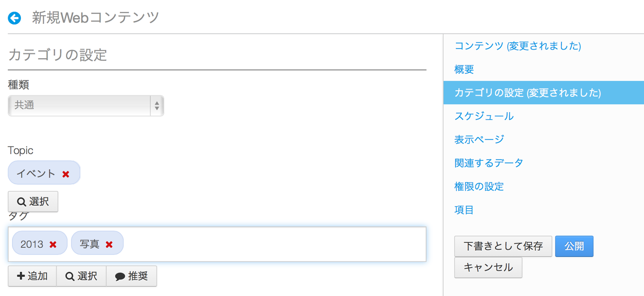Open the 種類 dropdown showing 共通
The image size is (644, 296).
(x=86, y=106)
